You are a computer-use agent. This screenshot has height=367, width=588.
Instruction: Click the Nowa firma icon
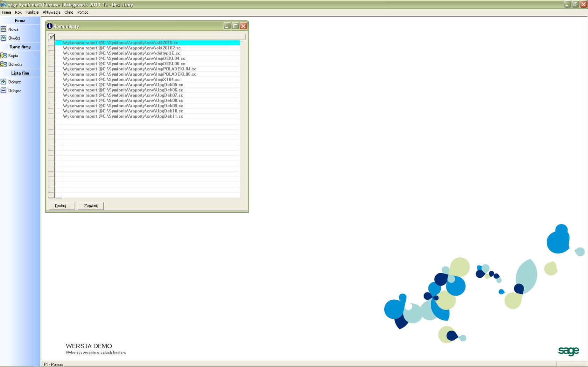tap(3, 29)
